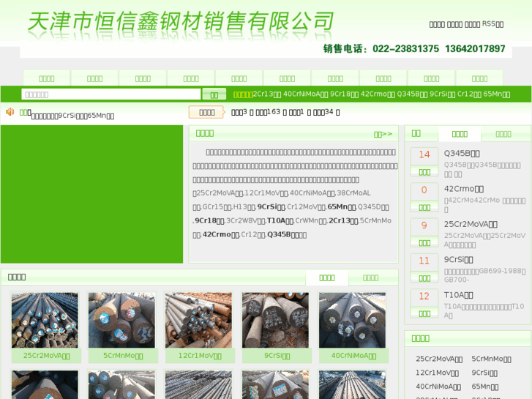Click bold 65Mn link in intro paragraph
This screenshot has height=399, width=532.
coord(342,206)
